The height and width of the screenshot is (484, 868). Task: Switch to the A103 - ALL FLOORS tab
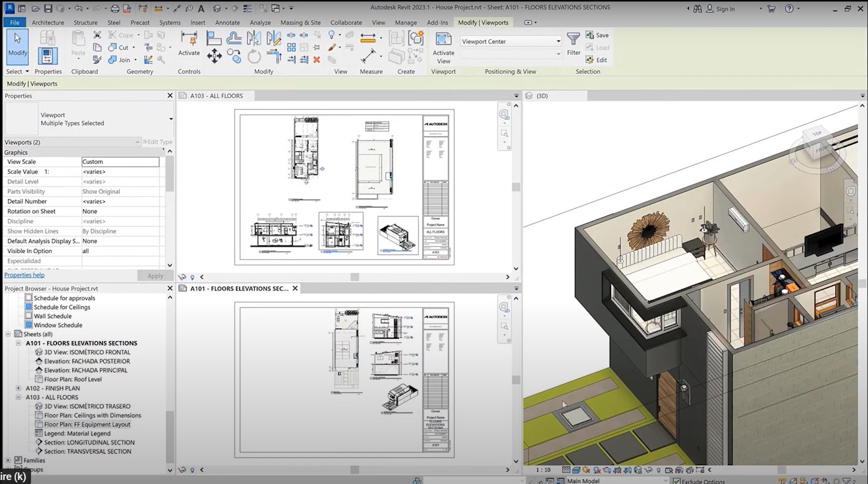(216, 96)
